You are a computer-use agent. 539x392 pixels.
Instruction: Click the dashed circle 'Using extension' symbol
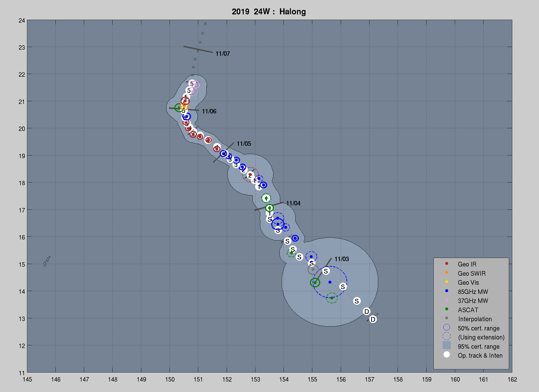point(447,337)
